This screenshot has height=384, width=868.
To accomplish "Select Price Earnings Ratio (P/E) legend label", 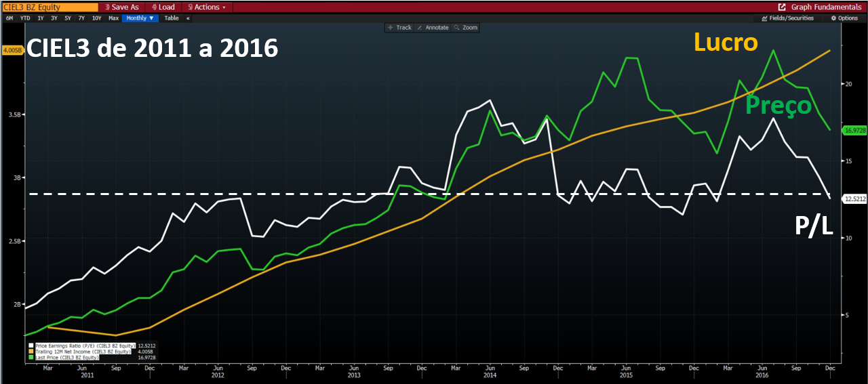I will (x=85, y=345).
